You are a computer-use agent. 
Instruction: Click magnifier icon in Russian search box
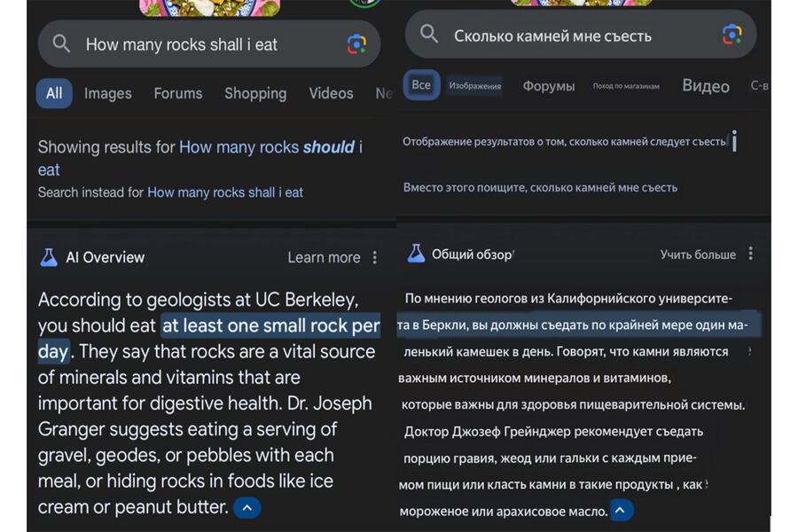point(429,35)
